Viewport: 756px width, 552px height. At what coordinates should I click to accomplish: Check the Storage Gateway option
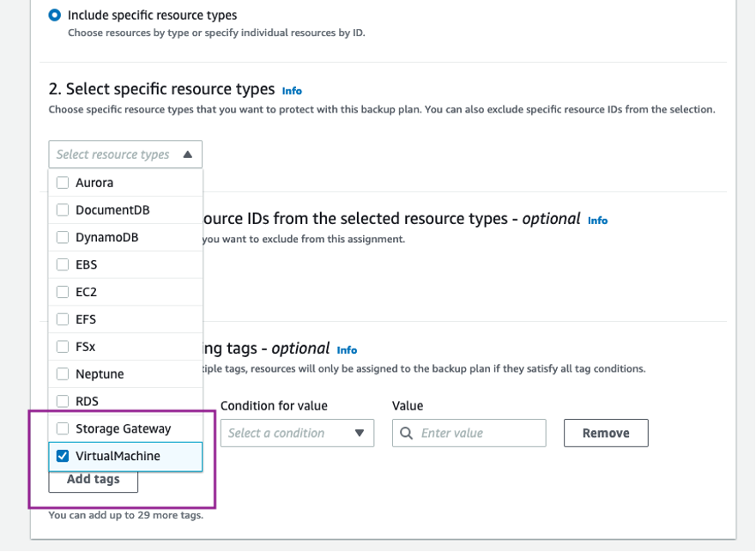[63, 428]
